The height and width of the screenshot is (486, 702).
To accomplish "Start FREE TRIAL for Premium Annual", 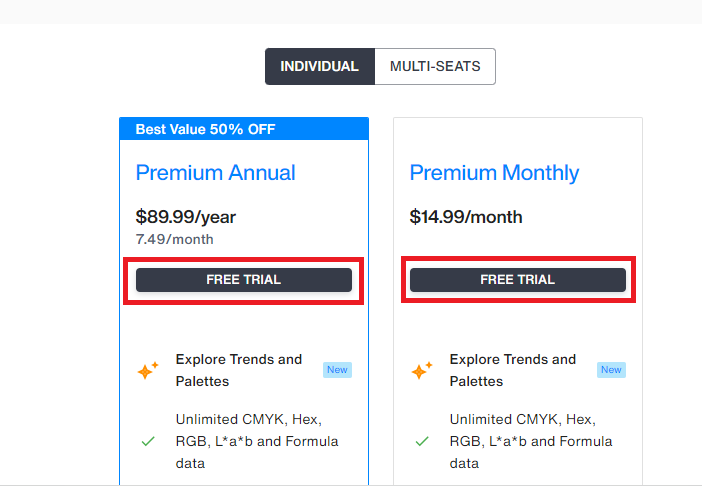I will pos(244,280).
